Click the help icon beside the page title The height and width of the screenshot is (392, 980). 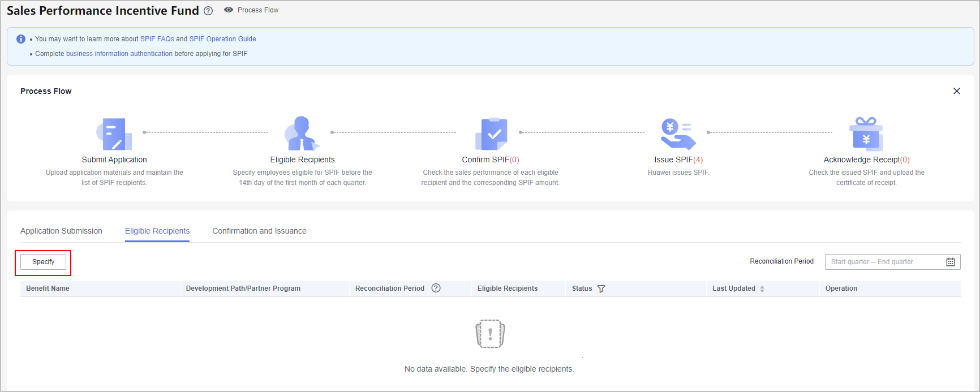[x=208, y=11]
